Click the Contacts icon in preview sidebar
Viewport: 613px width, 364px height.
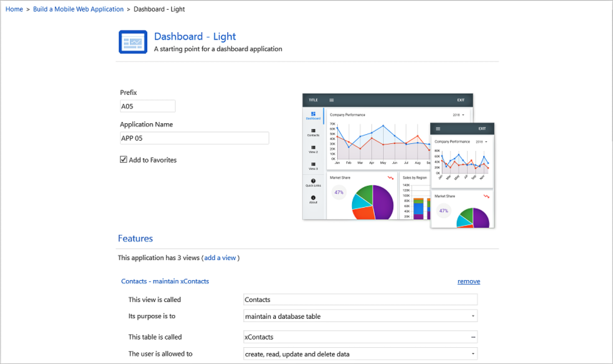(313, 131)
